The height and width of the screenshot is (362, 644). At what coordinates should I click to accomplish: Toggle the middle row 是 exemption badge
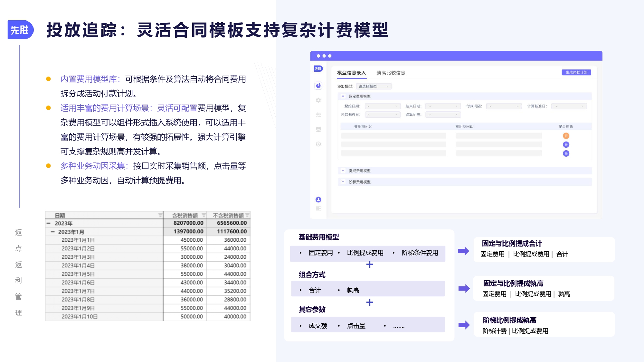pos(566,145)
